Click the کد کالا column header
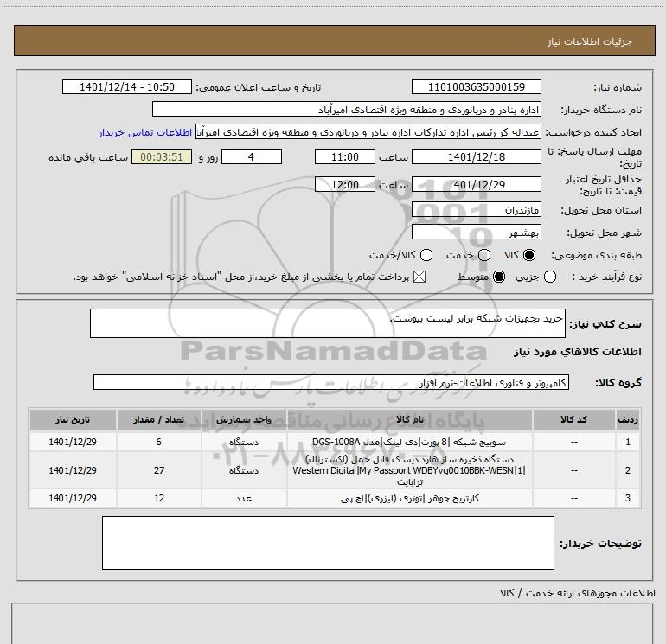666x644 pixels. (573, 419)
